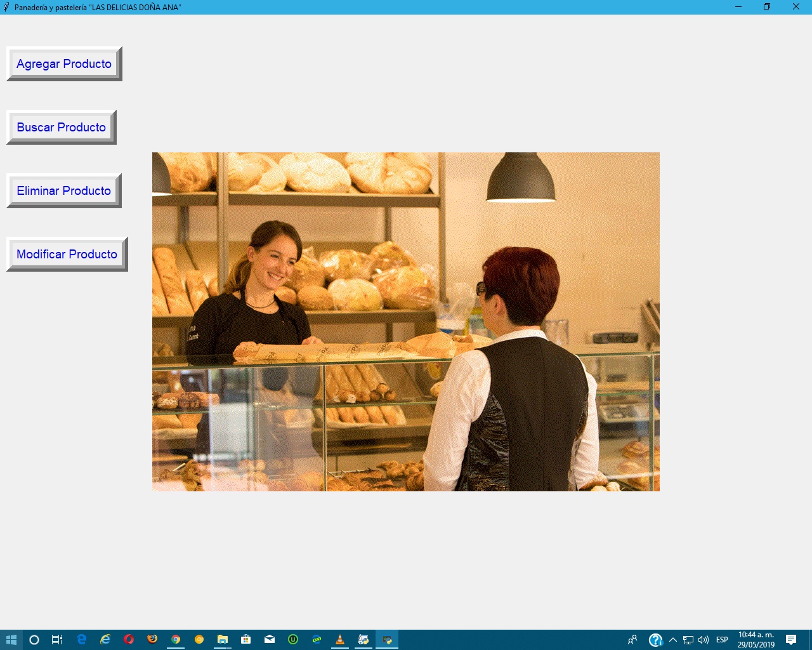Open the Microsoft Store taskbar icon
The image size is (812, 650).
click(x=246, y=639)
